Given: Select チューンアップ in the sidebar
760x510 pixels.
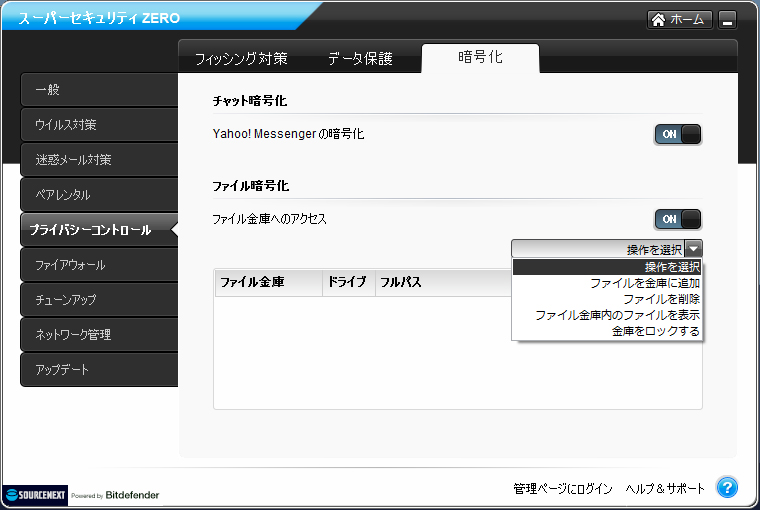Looking at the screenshot, I should (x=98, y=300).
